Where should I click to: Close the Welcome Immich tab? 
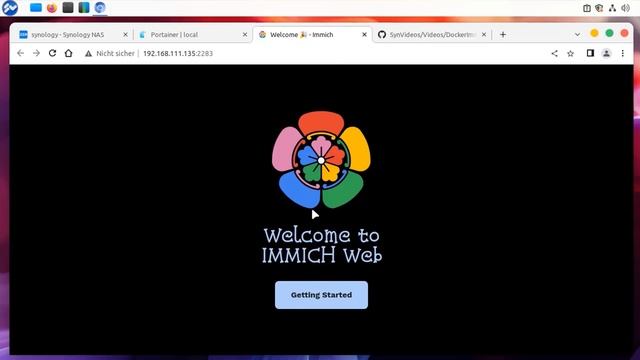(364, 35)
